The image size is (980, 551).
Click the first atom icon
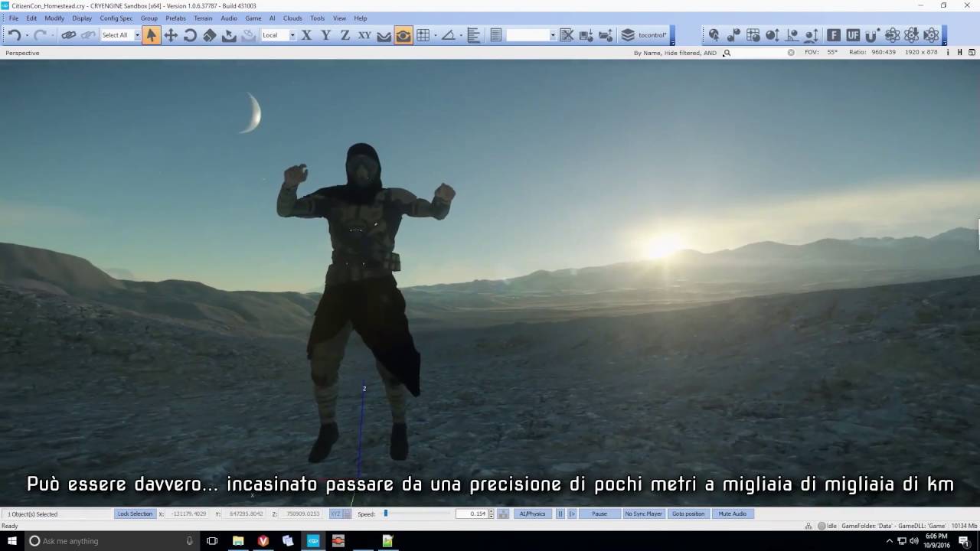click(x=892, y=35)
